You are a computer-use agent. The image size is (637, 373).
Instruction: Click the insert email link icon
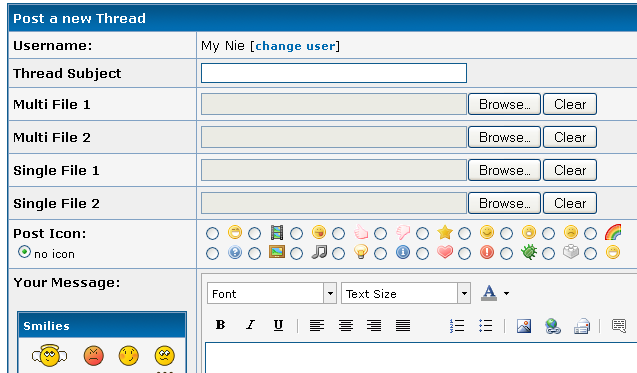click(x=582, y=326)
